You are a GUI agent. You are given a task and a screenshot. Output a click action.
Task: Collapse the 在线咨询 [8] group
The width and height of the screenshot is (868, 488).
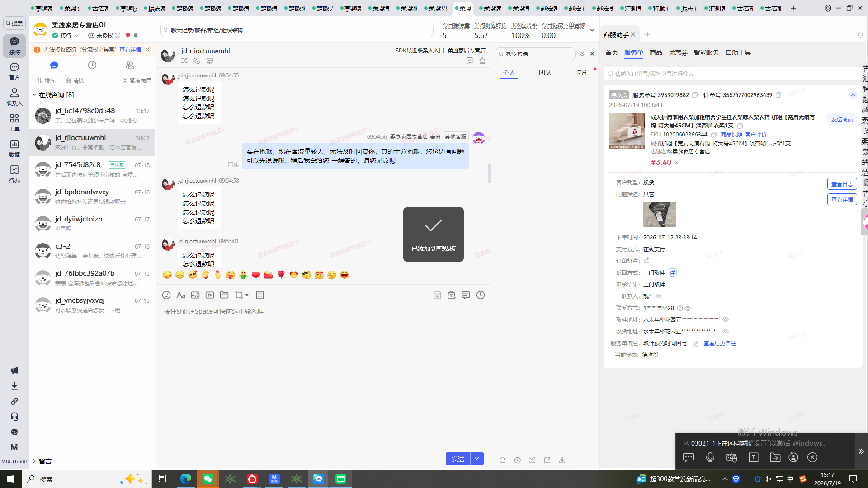point(34,95)
